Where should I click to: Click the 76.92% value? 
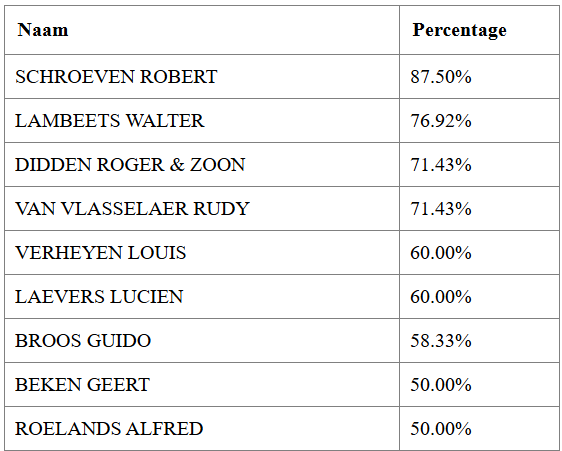tap(441, 120)
